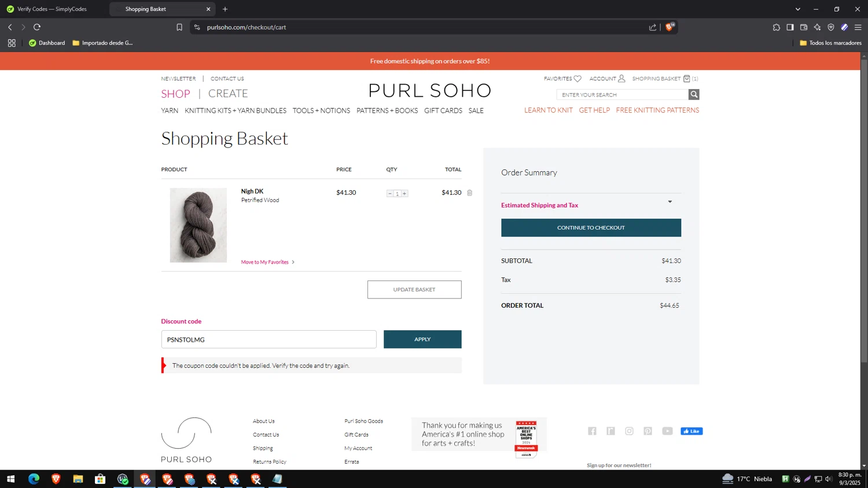This screenshot has width=868, height=488.
Task: Reload the page in browser
Action: click(x=37, y=27)
